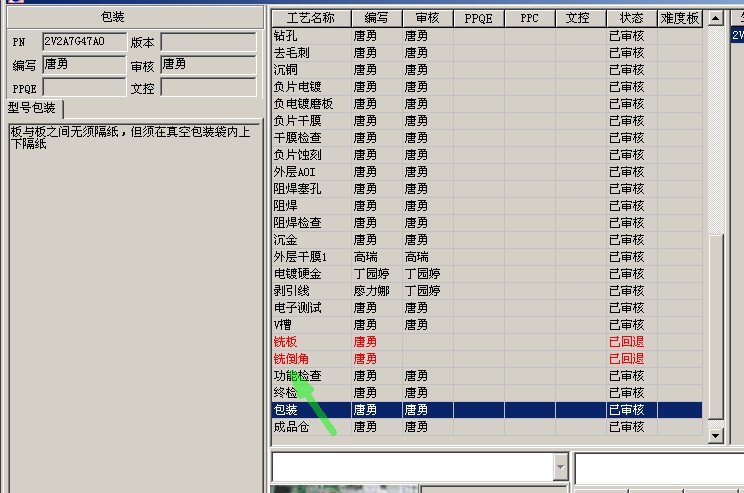Select the 沉铜 process row
Image resolution: width=744 pixels, height=493 pixels.
pyautogui.click(x=487, y=70)
